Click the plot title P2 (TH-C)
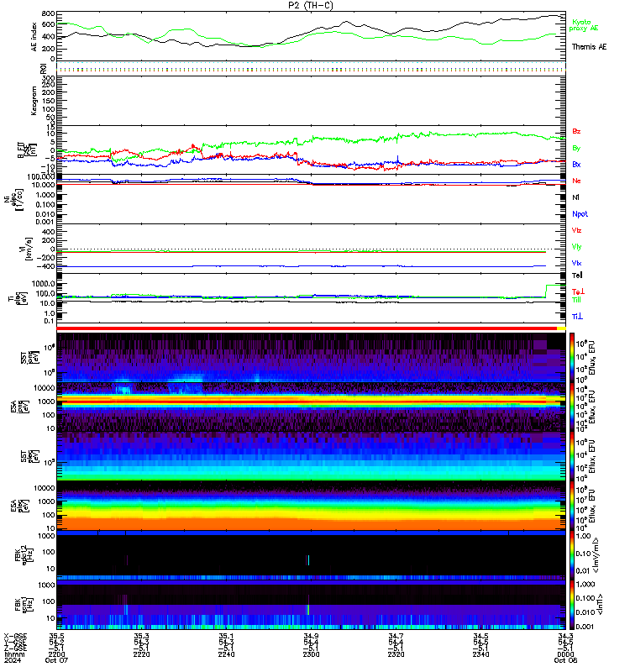This screenshot has height=672, width=630. [x=311, y=5]
